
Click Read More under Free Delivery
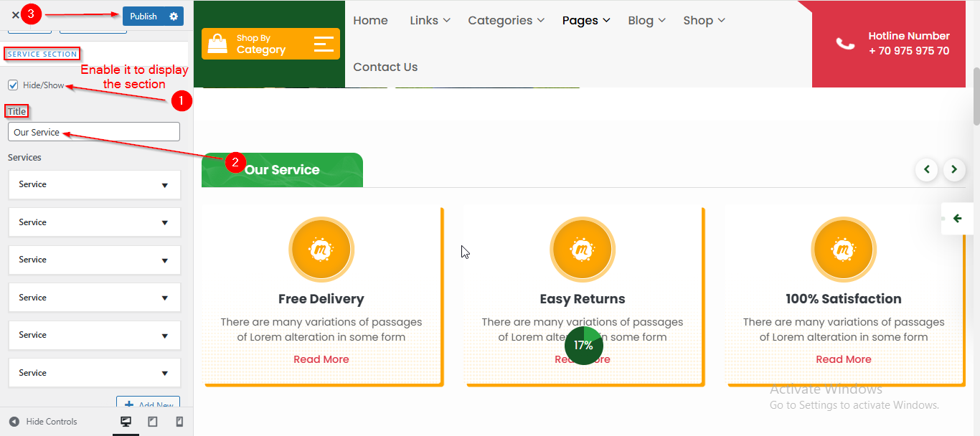tap(321, 359)
